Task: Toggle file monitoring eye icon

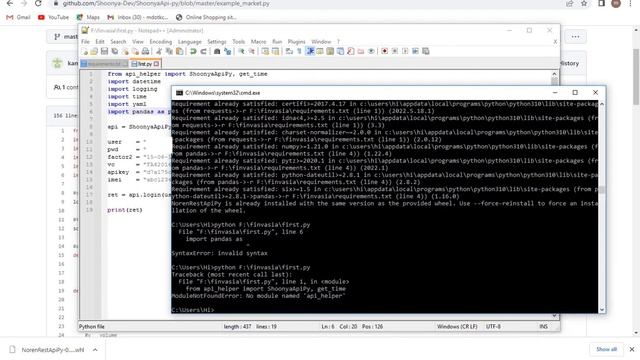Action: pyautogui.click(x=371, y=51)
